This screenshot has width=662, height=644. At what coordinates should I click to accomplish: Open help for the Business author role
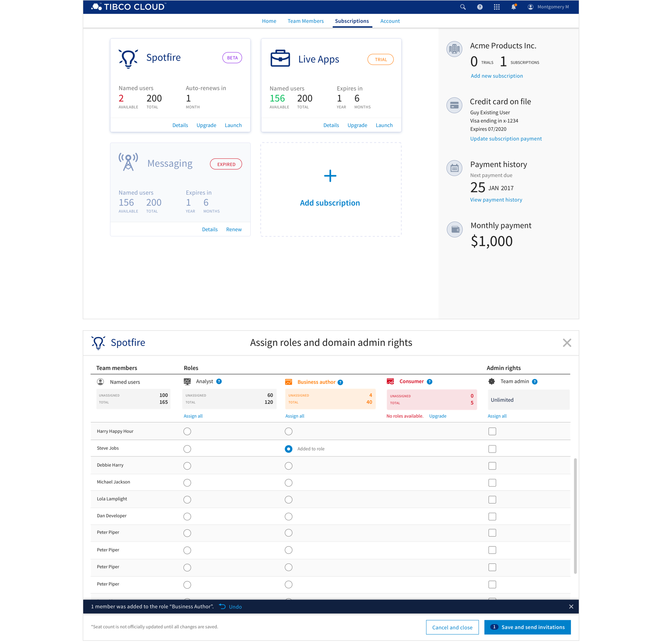(340, 382)
